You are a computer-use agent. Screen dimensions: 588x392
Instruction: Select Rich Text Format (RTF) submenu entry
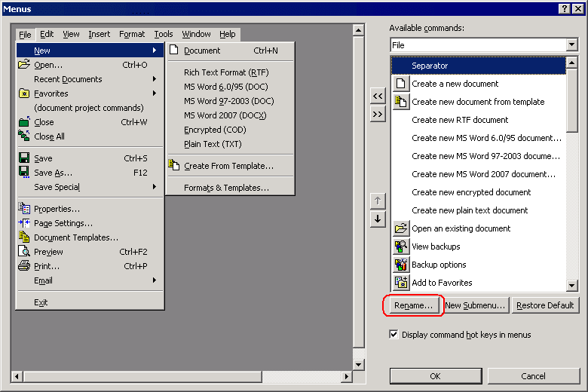click(x=230, y=72)
